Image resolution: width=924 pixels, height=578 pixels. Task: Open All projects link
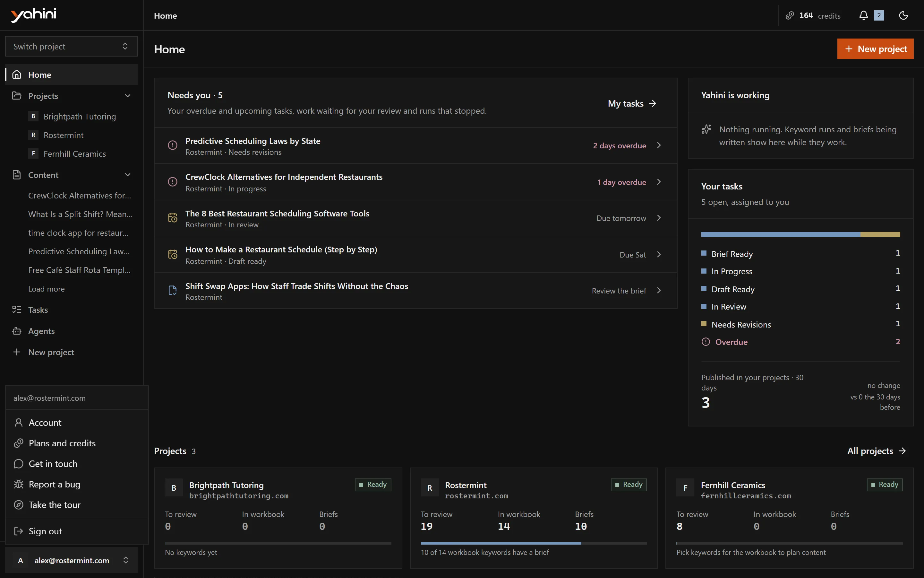877,451
